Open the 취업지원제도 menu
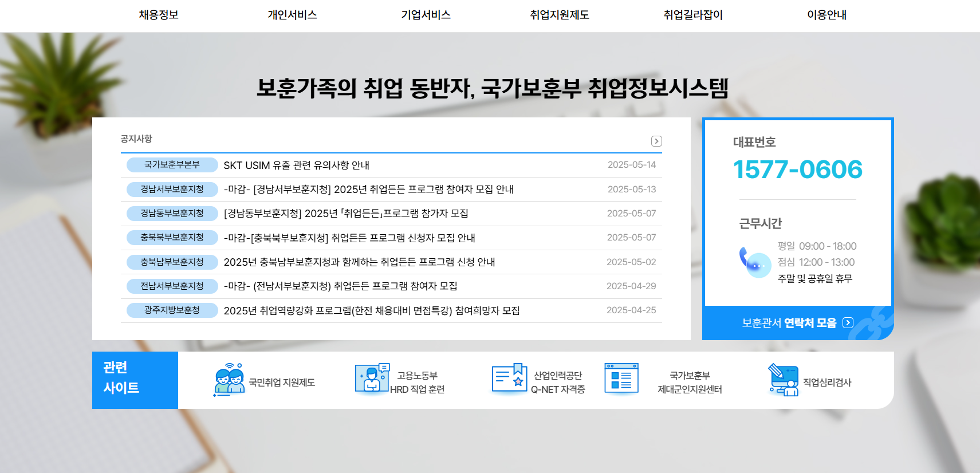Viewport: 980px width, 473px height. coord(560,15)
